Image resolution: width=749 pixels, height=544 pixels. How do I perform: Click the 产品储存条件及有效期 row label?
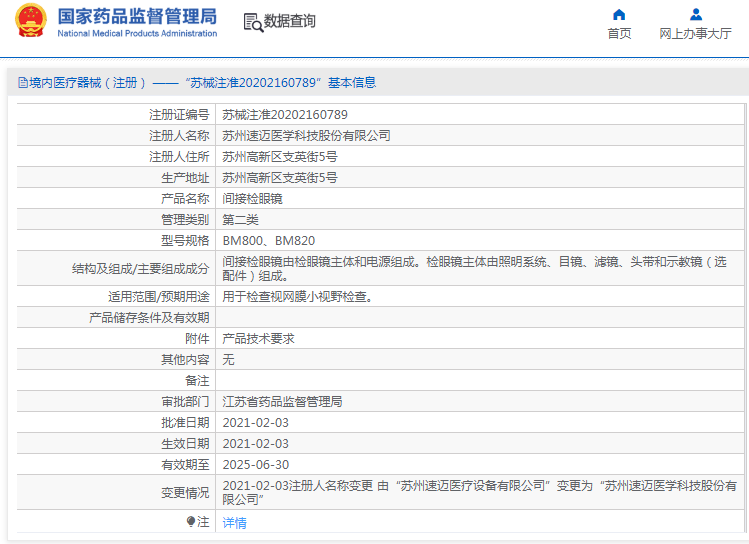[149, 318]
